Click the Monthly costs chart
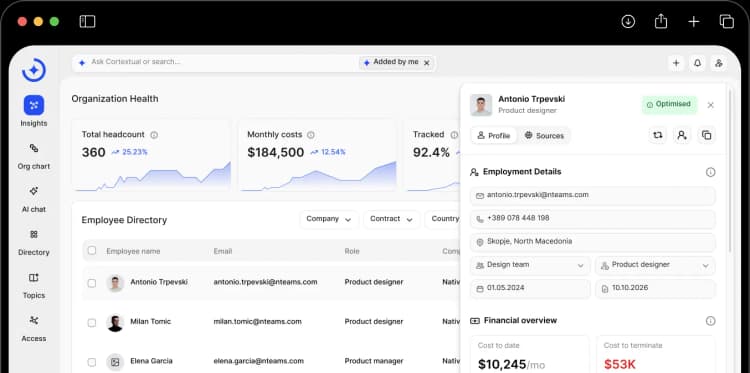Screen dimensions: 750x373 [x=319, y=177]
